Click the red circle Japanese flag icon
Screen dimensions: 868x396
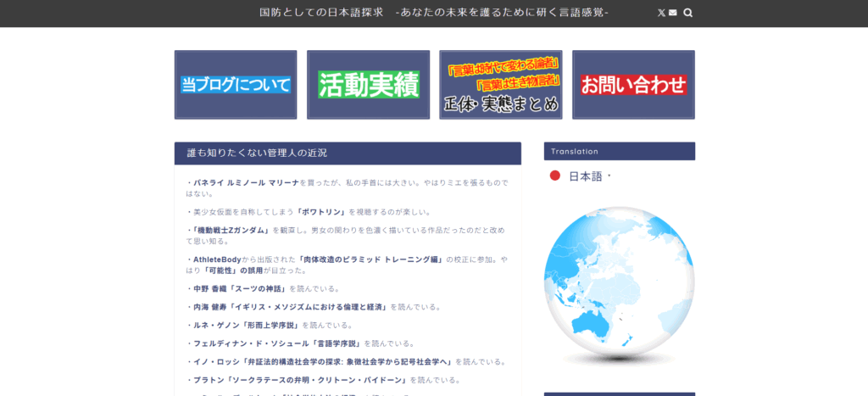(x=555, y=176)
